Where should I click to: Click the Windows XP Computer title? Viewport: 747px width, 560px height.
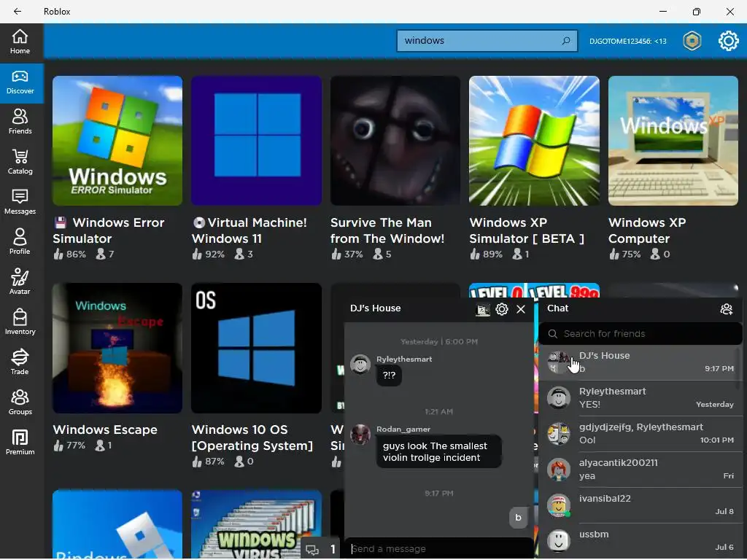pyautogui.click(x=647, y=231)
